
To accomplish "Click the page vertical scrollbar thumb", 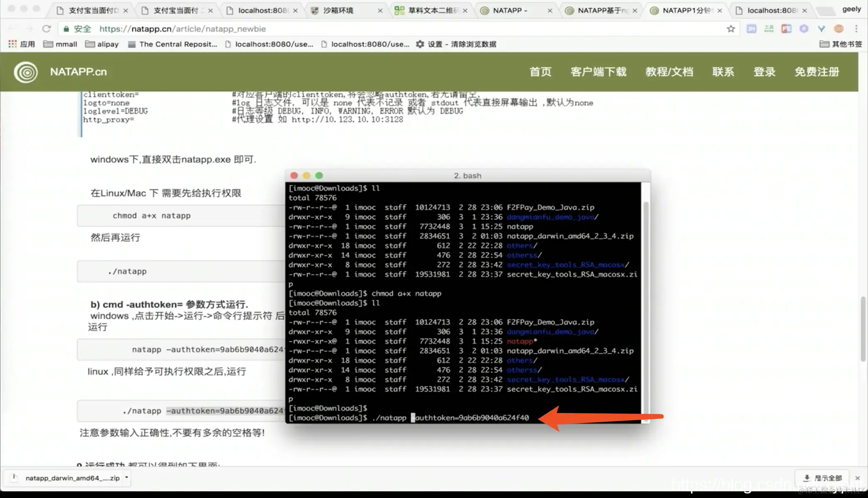I will pyautogui.click(x=863, y=329).
